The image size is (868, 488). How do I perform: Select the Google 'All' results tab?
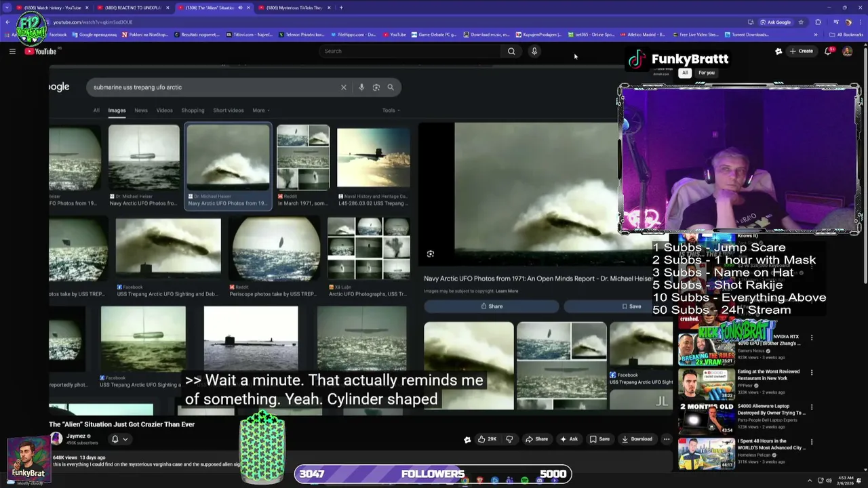tap(96, 110)
